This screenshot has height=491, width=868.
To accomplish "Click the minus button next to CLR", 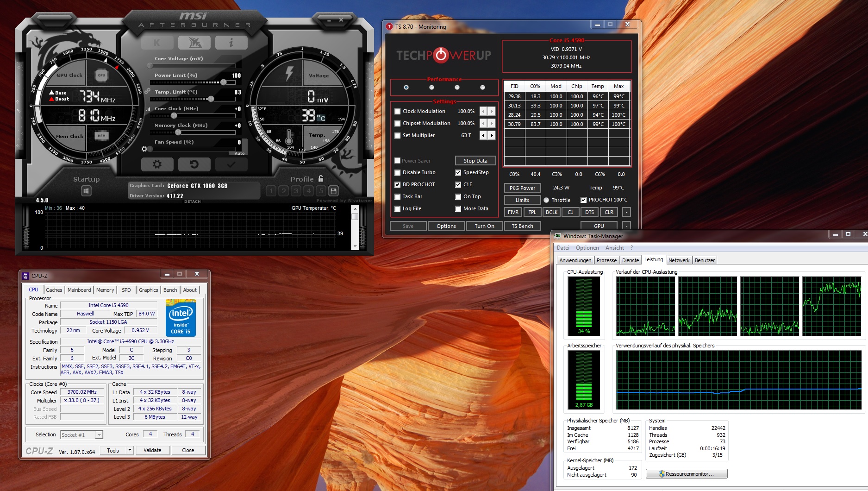I will click(626, 212).
